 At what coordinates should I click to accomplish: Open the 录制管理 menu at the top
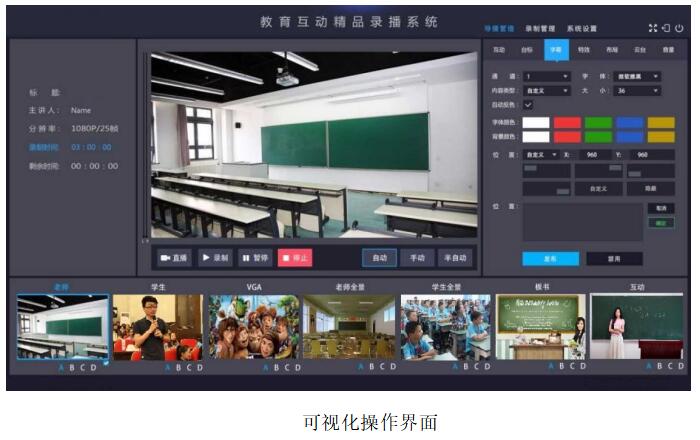coord(540,29)
